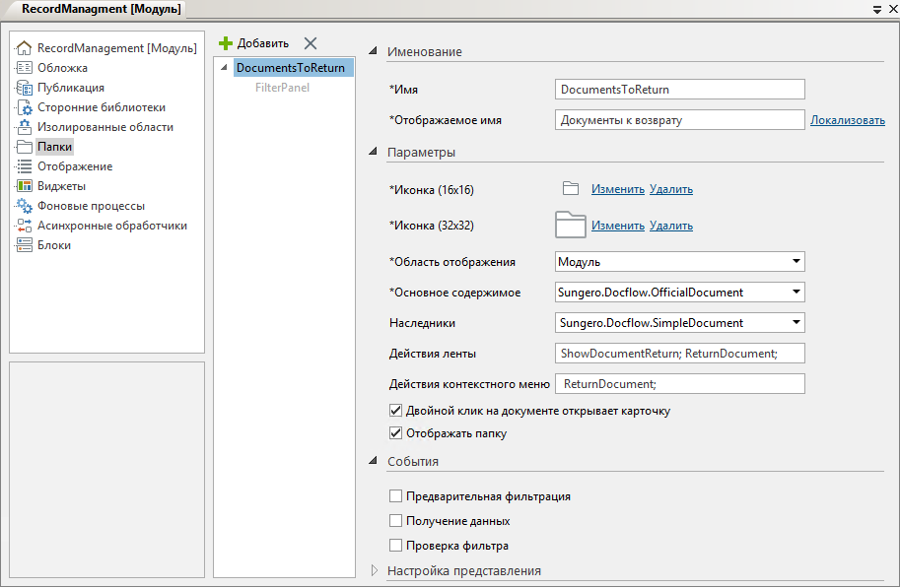Expand the Настройка представления section
Screen dimensions: 900x588
[375, 570]
